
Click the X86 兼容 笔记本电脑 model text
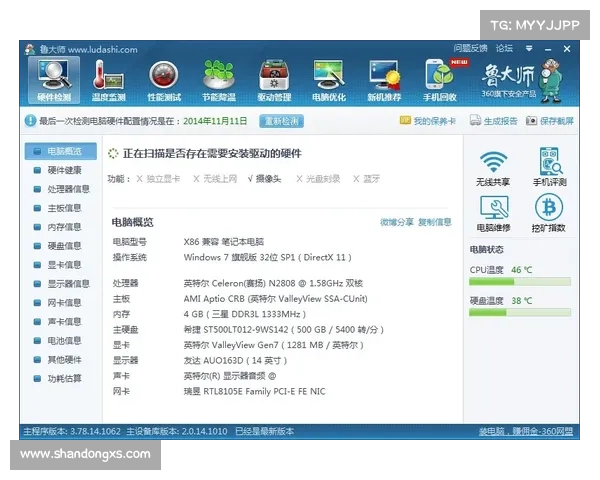[x=224, y=242]
